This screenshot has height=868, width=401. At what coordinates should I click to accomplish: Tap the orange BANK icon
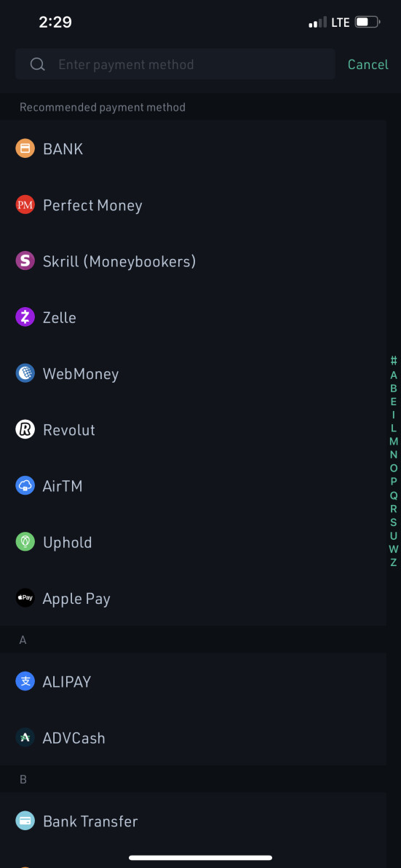(25, 148)
